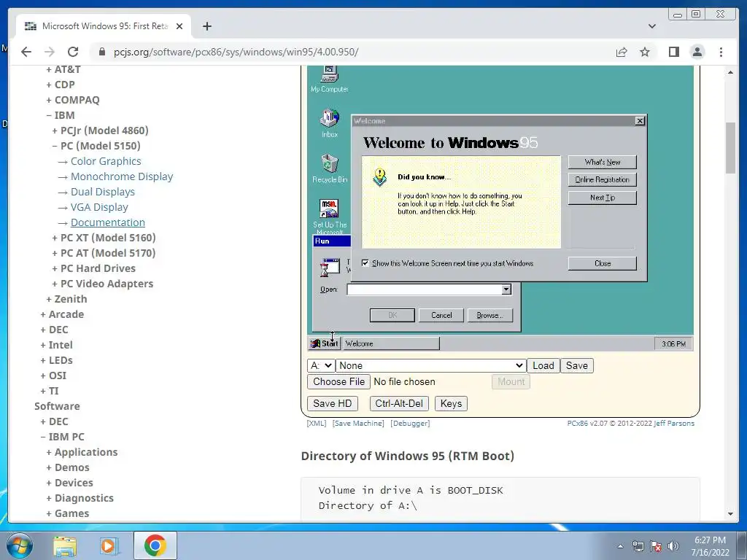Viewport: 747px width, 560px height.
Task: Open VGA Display link
Action: pos(99,207)
